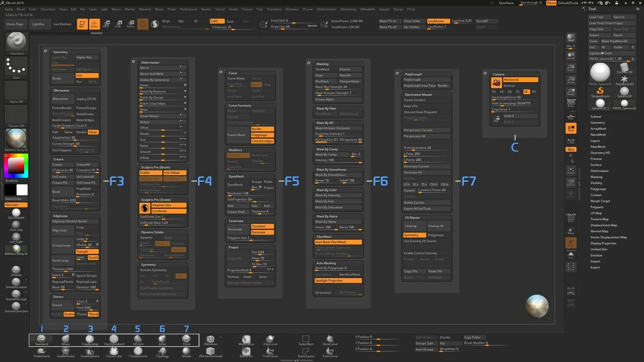Viewport: 644px width, 362px height.
Task: Expand the Display Properties sub-palette
Action: pyautogui.click(x=603, y=243)
